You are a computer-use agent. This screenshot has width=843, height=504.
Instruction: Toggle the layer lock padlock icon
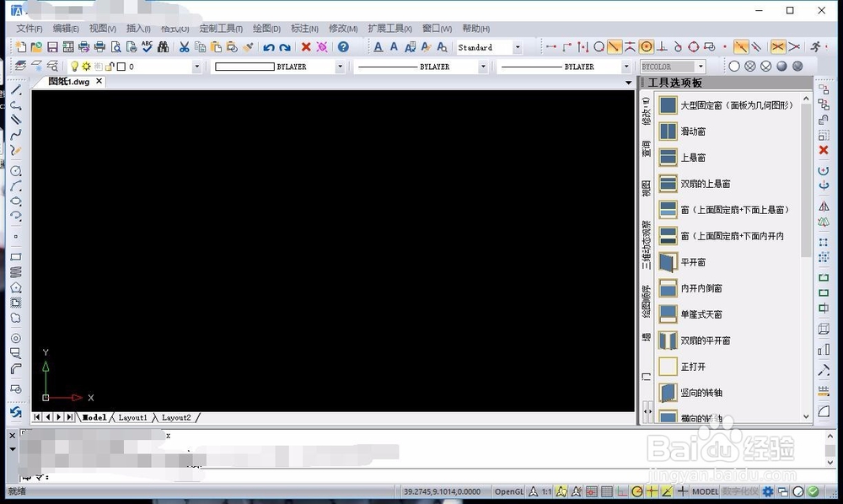(110, 67)
